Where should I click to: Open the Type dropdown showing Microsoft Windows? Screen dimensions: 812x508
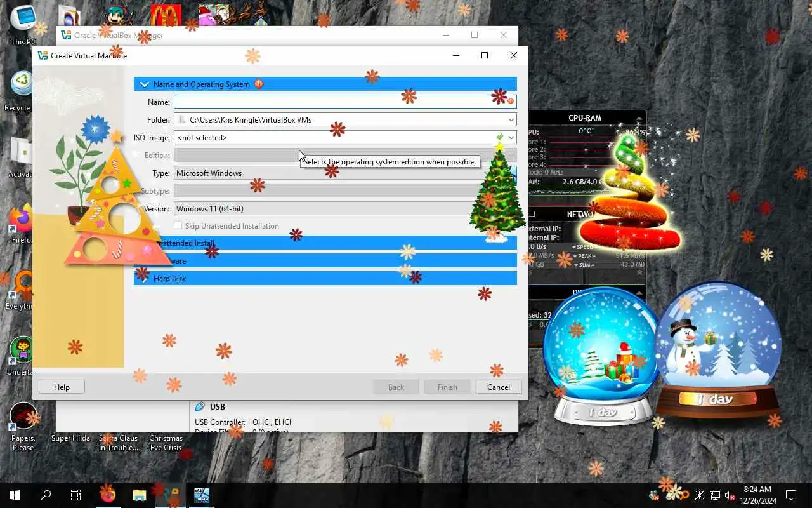[345, 173]
